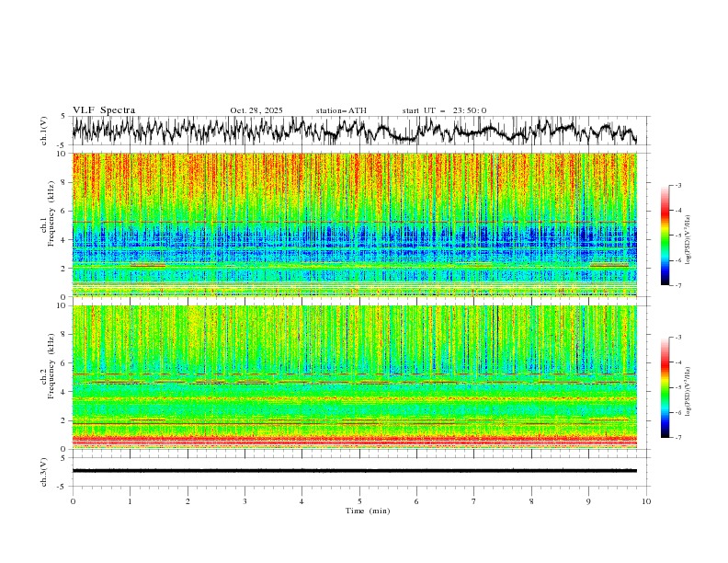The image size is (728, 563).
Task: Click the ch.3(V) waveform trace
Action: pyautogui.click(x=354, y=471)
